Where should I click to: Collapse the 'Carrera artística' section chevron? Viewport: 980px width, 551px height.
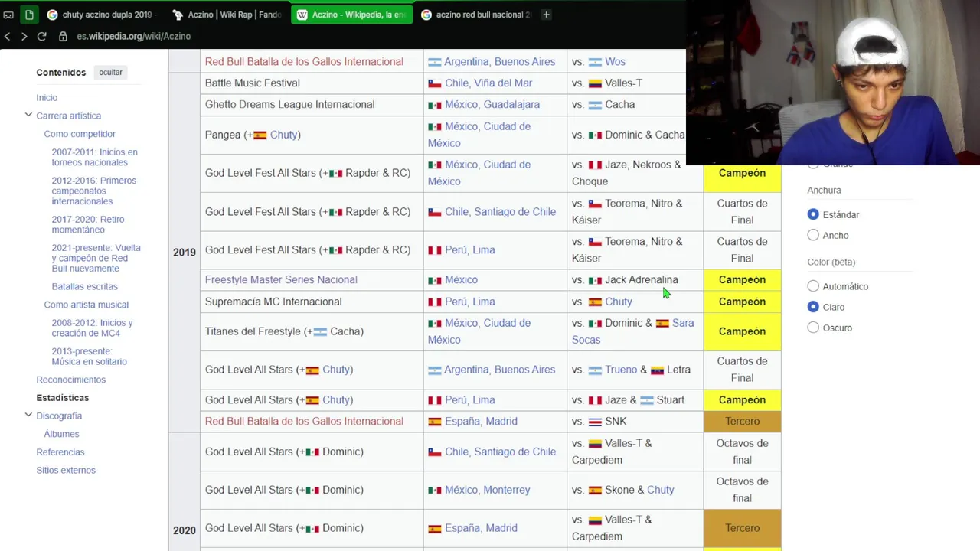pos(28,116)
